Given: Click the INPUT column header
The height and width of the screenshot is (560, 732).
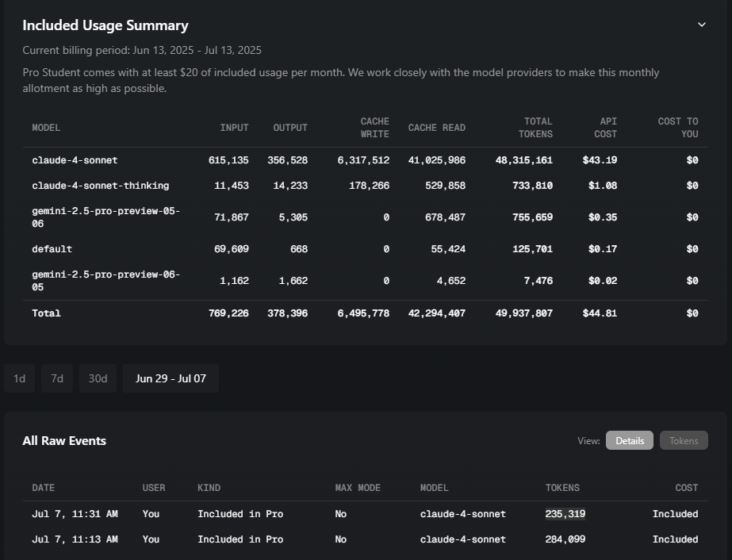Looking at the screenshot, I should coord(235,128).
